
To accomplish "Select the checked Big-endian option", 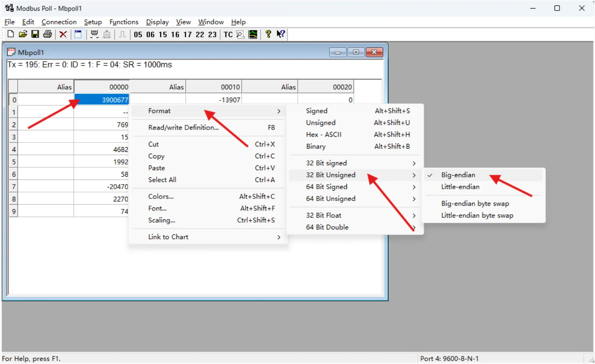I will 459,175.
